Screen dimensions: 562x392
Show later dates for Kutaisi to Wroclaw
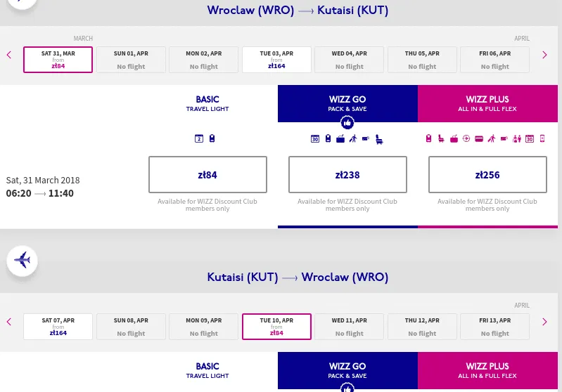click(544, 322)
